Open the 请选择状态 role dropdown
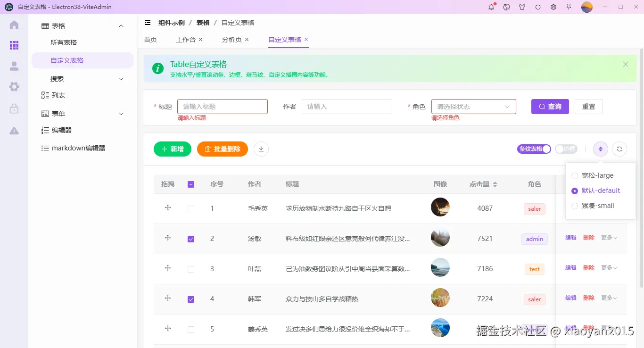Image resolution: width=644 pixels, height=348 pixels. [473, 106]
